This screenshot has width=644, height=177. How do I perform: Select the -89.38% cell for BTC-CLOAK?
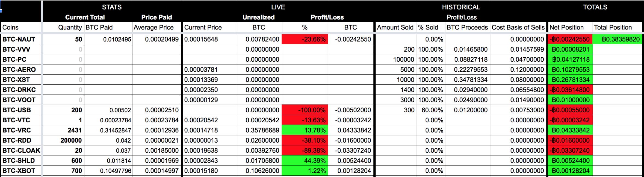click(305, 151)
